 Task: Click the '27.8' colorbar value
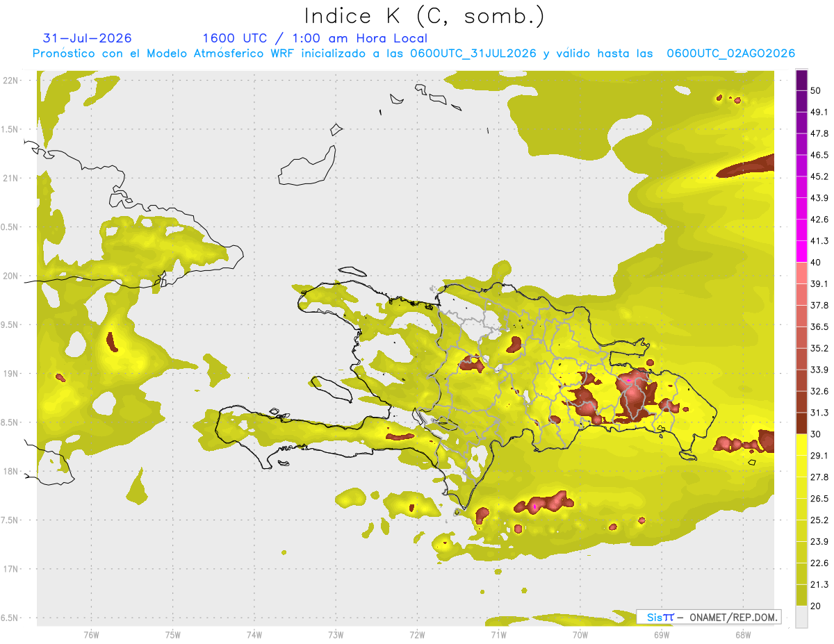click(x=819, y=477)
